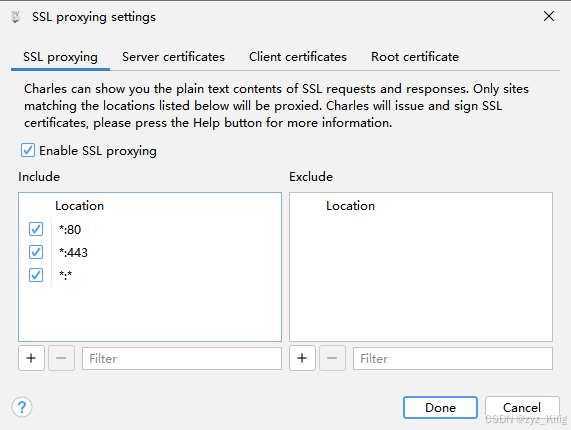Confirm settings with the Done button
This screenshot has height=430, width=571.
point(440,407)
